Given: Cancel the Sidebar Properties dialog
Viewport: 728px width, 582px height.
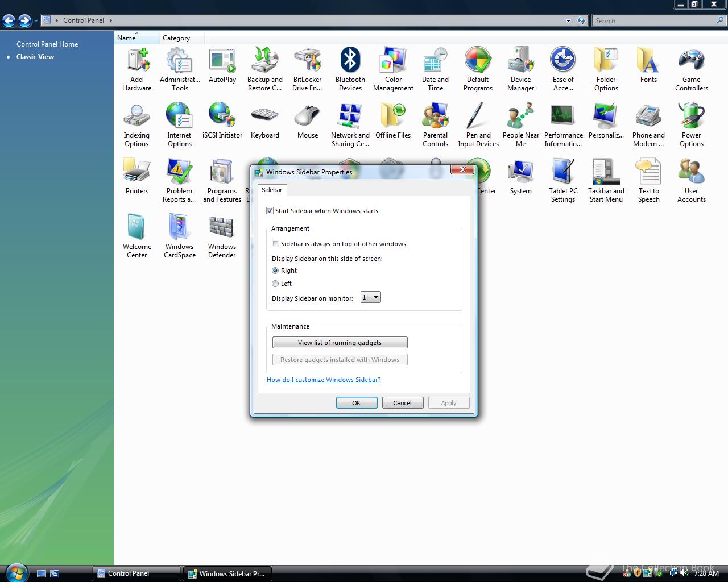Looking at the screenshot, I should [402, 403].
